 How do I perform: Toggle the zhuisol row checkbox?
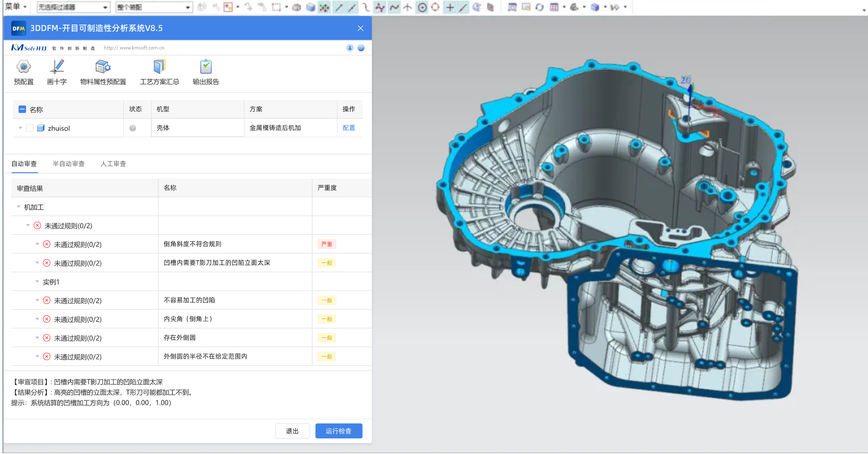pos(30,128)
